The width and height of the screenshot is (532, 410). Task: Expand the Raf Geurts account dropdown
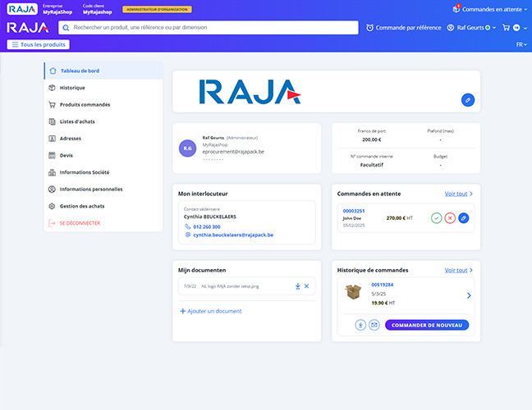(x=494, y=28)
